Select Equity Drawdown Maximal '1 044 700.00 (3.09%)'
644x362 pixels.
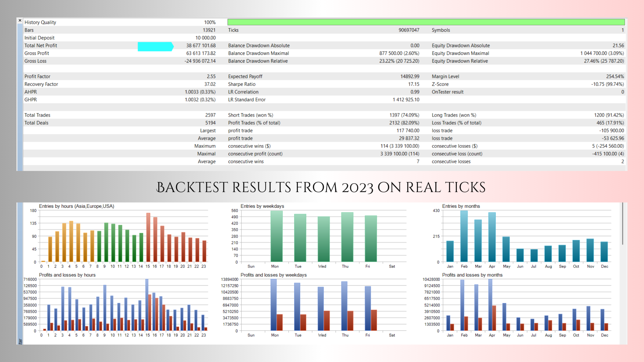coord(602,53)
